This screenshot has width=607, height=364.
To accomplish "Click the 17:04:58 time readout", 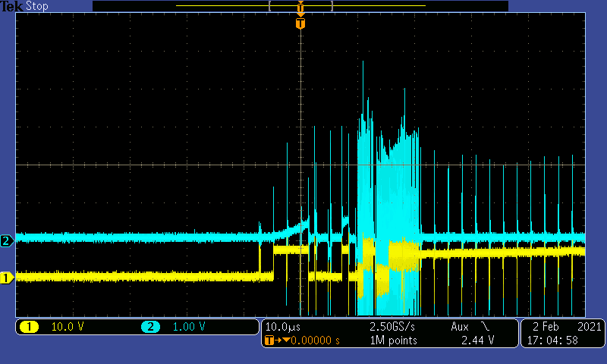I will click(552, 340).
